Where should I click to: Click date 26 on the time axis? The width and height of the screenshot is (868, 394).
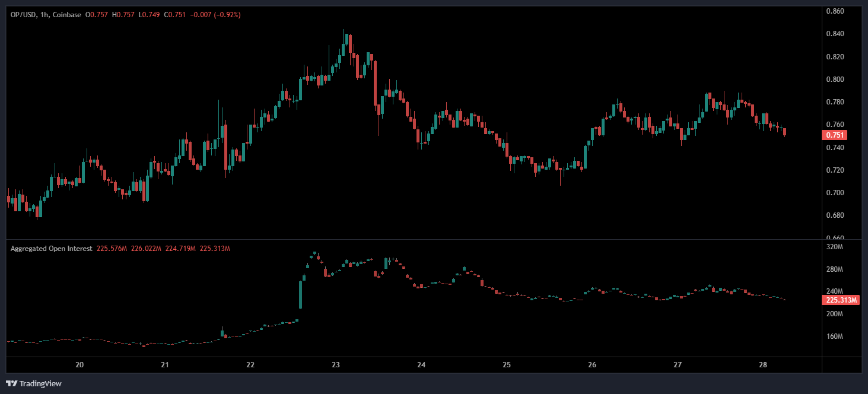pos(592,364)
